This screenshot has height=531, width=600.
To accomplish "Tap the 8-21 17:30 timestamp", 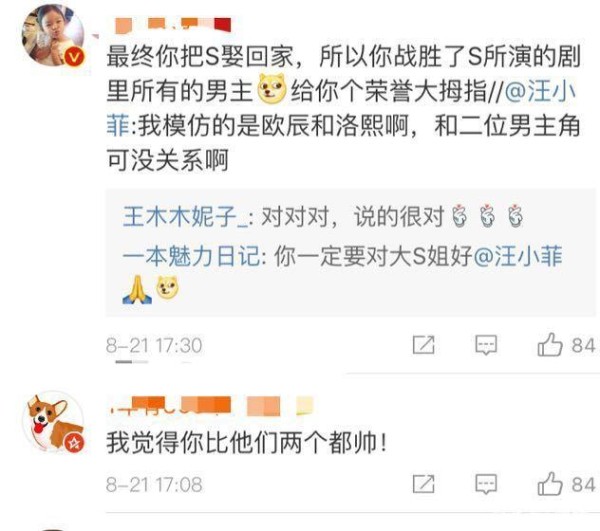I will pos(154,345).
